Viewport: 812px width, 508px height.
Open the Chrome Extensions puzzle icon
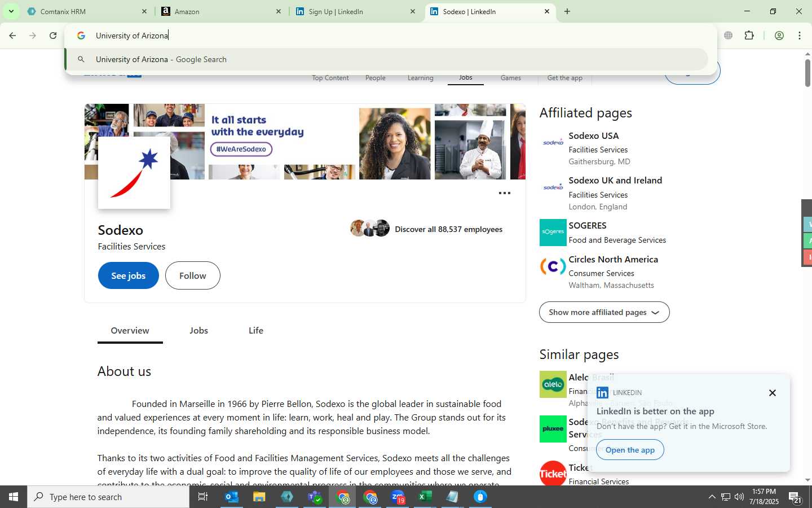click(749, 36)
